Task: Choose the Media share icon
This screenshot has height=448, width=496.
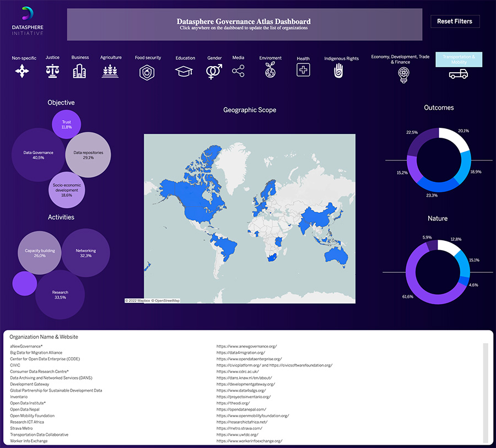Action: 238,71
